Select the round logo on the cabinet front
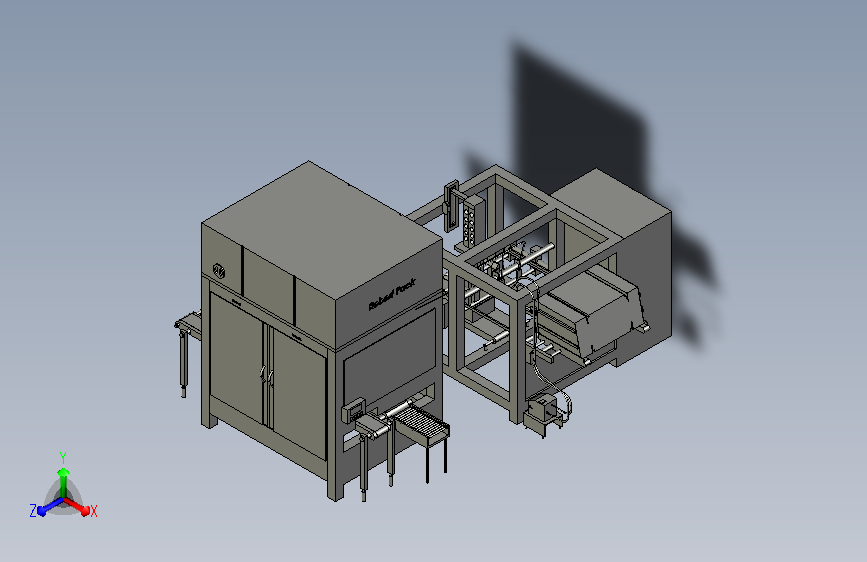The width and height of the screenshot is (867, 562). (218, 271)
